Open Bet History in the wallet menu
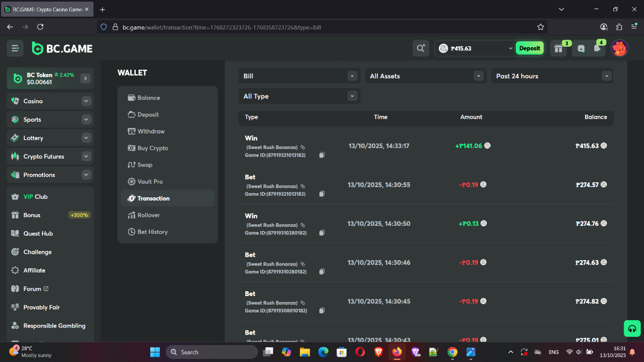The height and width of the screenshot is (362, 644). pyautogui.click(x=152, y=232)
